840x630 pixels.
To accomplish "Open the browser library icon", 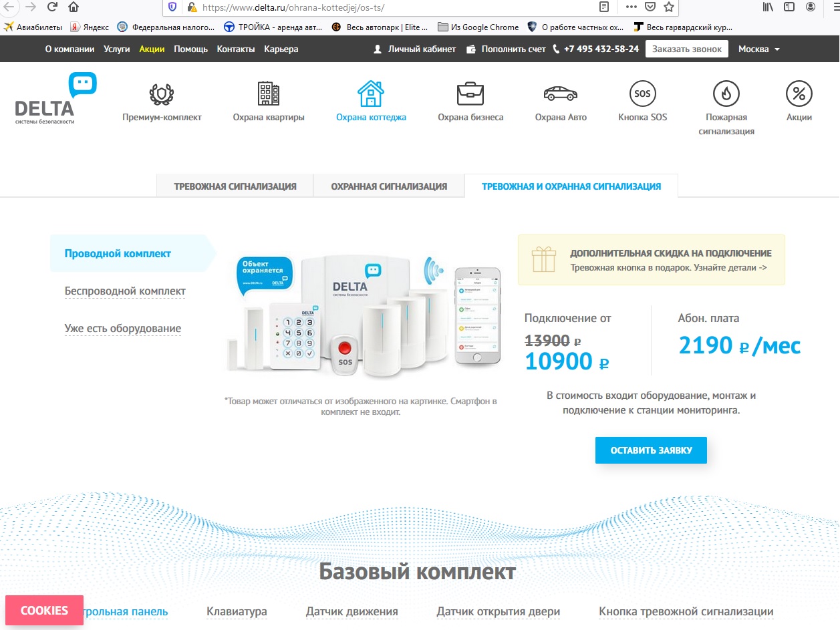I will (768, 7).
